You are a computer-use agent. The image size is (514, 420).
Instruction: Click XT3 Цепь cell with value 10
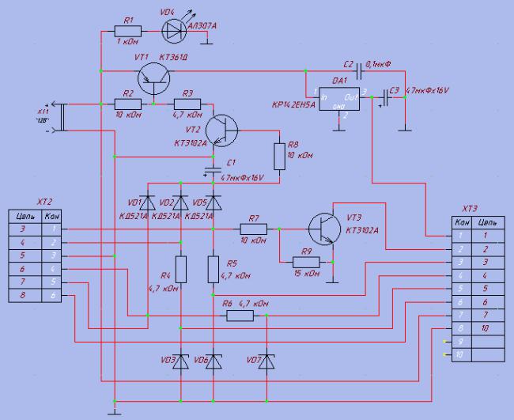coord(488,328)
